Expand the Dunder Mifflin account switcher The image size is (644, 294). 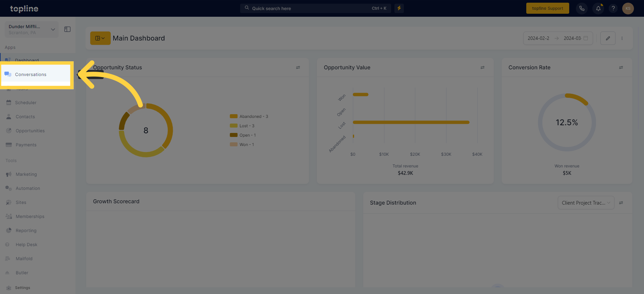point(32,29)
